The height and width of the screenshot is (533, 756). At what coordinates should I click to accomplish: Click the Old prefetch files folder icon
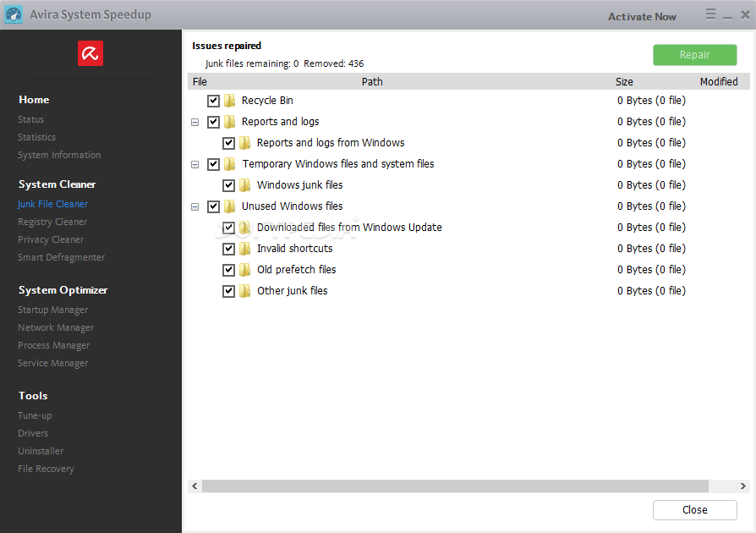pyautogui.click(x=245, y=270)
